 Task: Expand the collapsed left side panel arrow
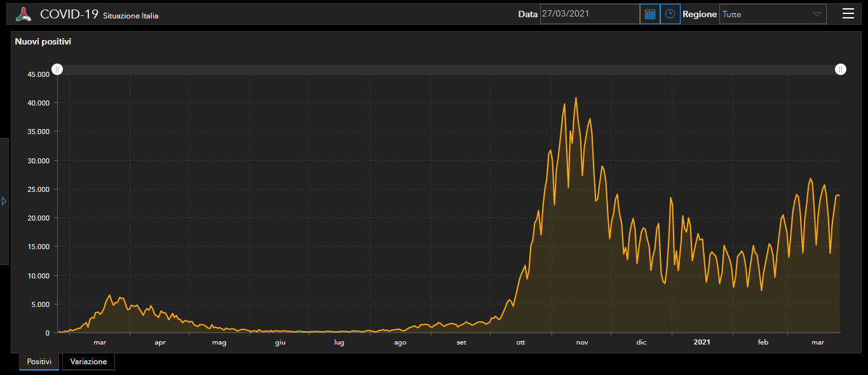(4, 201)
